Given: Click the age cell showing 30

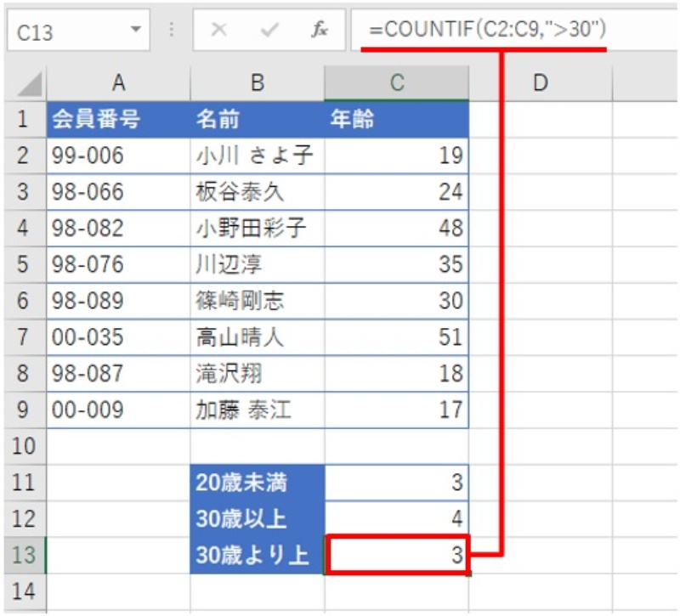Looking at the screenshot, I should (396, 301).
